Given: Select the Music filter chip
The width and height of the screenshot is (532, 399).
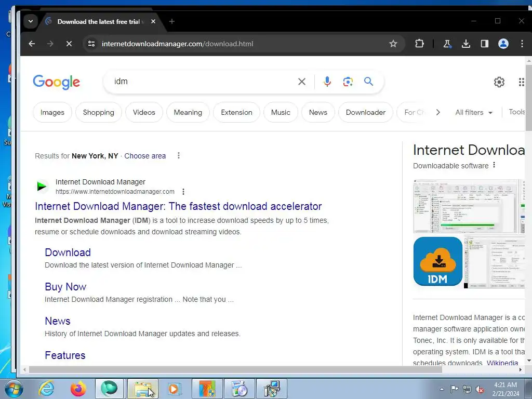Looking at the screenshot, I should pos(281,112).
